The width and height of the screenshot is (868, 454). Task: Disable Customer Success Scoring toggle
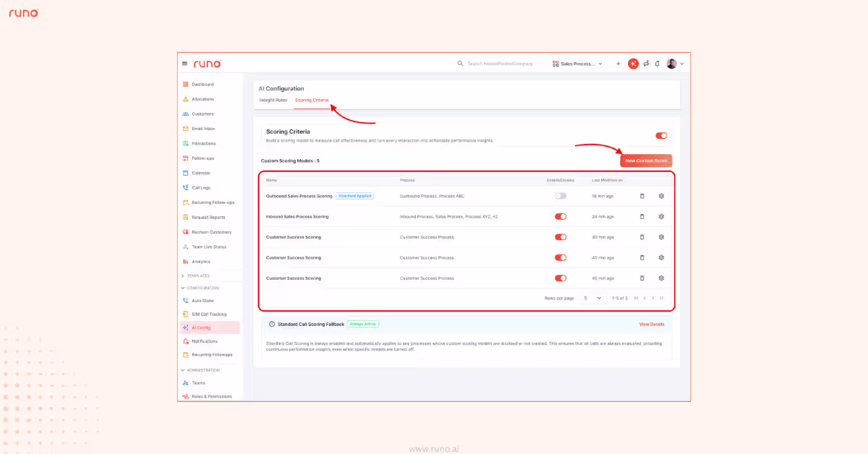tap(561, 236)
